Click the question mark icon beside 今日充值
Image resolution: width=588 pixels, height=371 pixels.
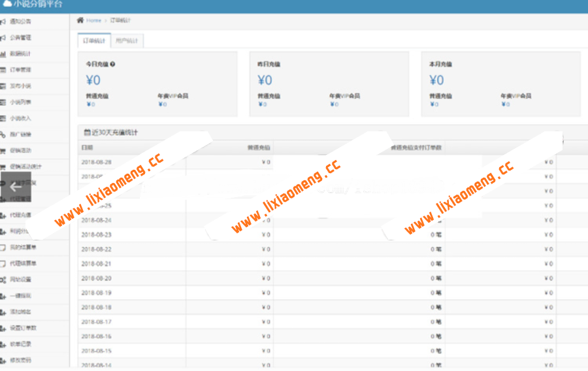click(112, 64)
